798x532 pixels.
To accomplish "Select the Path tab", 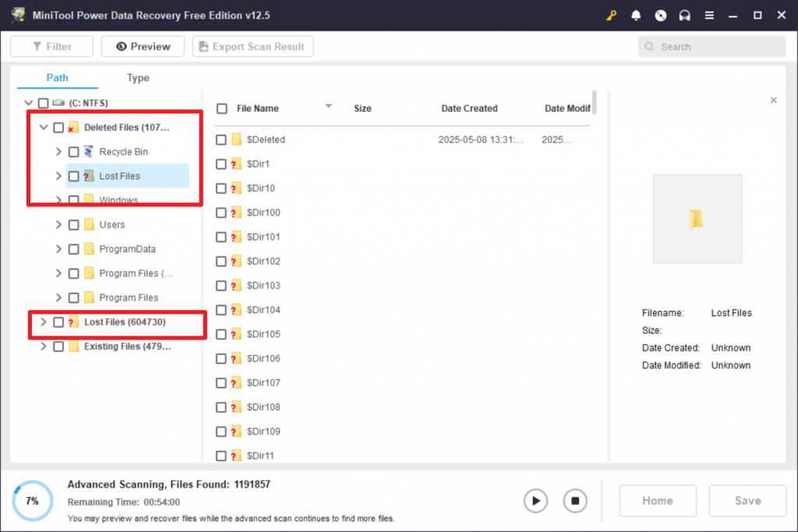I will click(57, 78).
